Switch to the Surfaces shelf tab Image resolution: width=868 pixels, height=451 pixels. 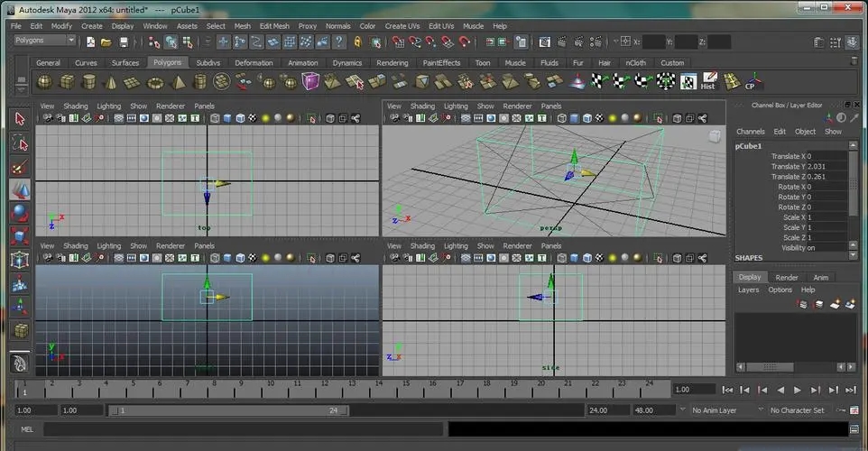point(125,62)
